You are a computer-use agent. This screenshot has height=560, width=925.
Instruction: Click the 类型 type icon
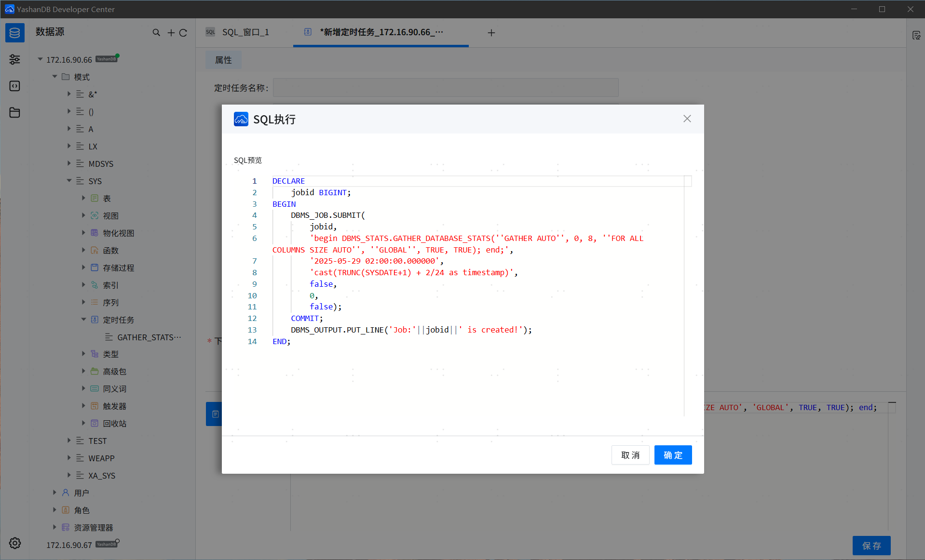95,354
